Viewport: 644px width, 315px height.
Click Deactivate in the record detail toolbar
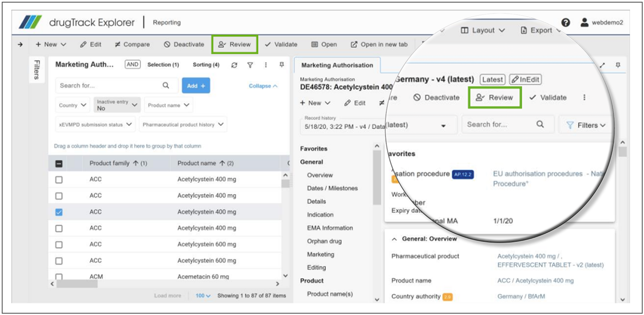tap(436, 97)
